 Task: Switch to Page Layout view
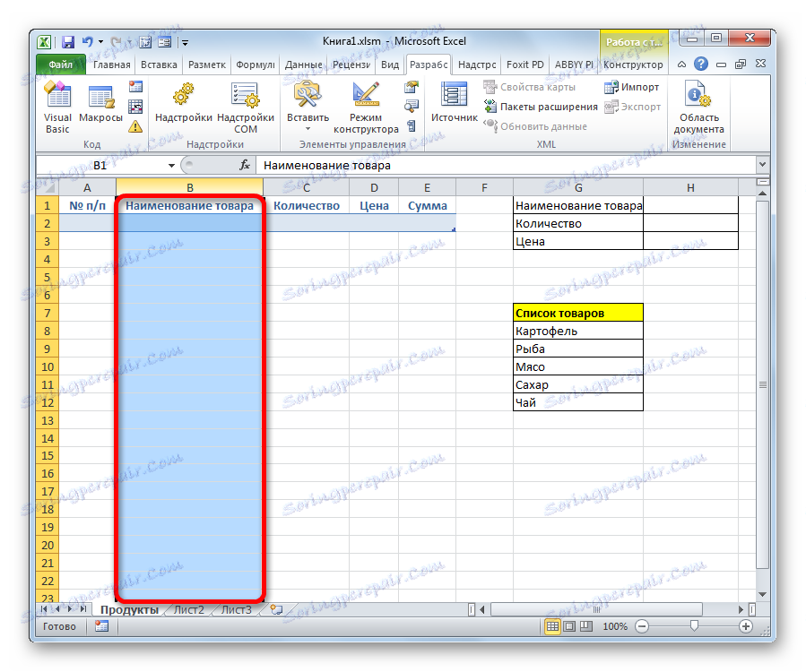coord(569,626)
